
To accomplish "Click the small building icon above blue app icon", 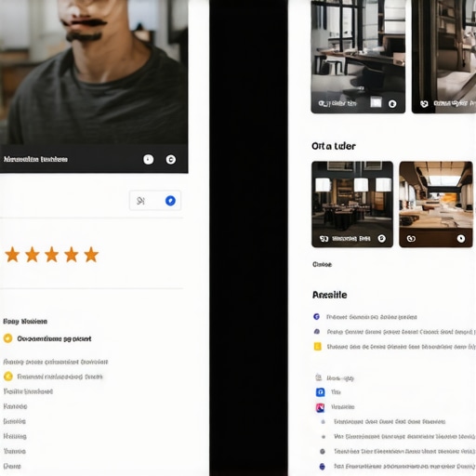I will [318, 377].
